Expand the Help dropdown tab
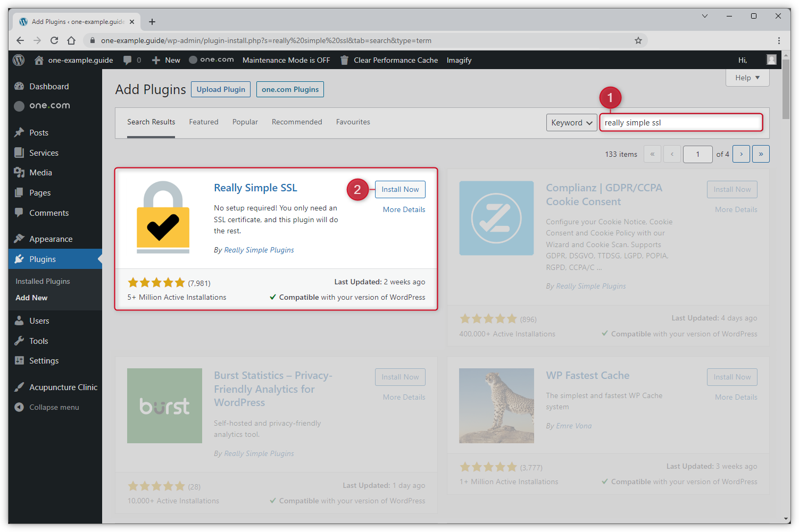The image size is (799, 532). [747, 78]
